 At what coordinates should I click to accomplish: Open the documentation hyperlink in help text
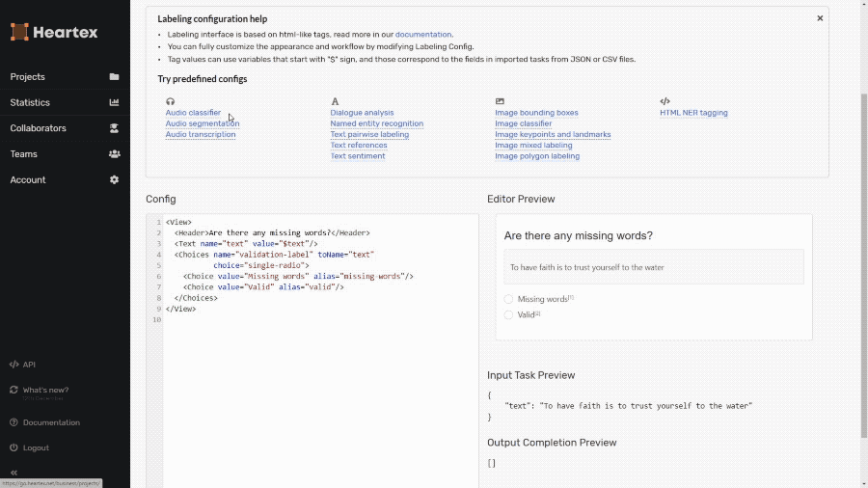(423, 35)
